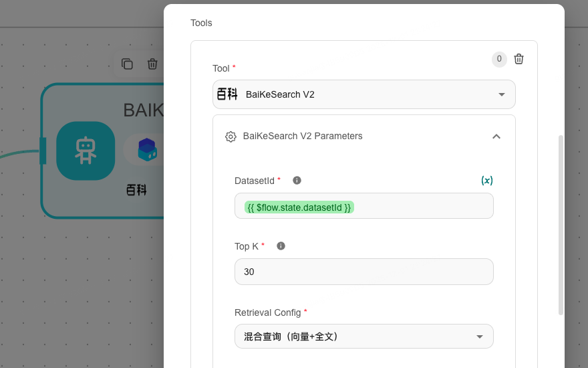Click the 百科 icon below the node
Screen dimensions: 588x368
tap(136, 190)
